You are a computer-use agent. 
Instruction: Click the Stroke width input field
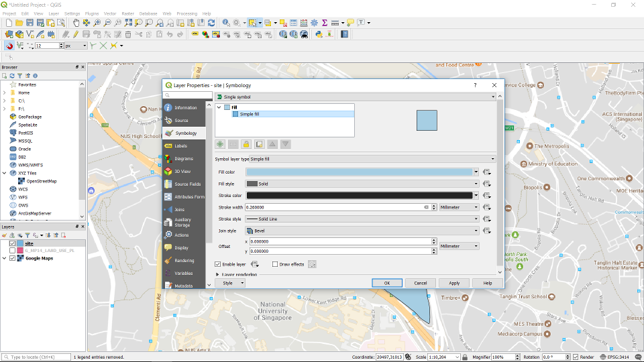click(x=334, y=207)
